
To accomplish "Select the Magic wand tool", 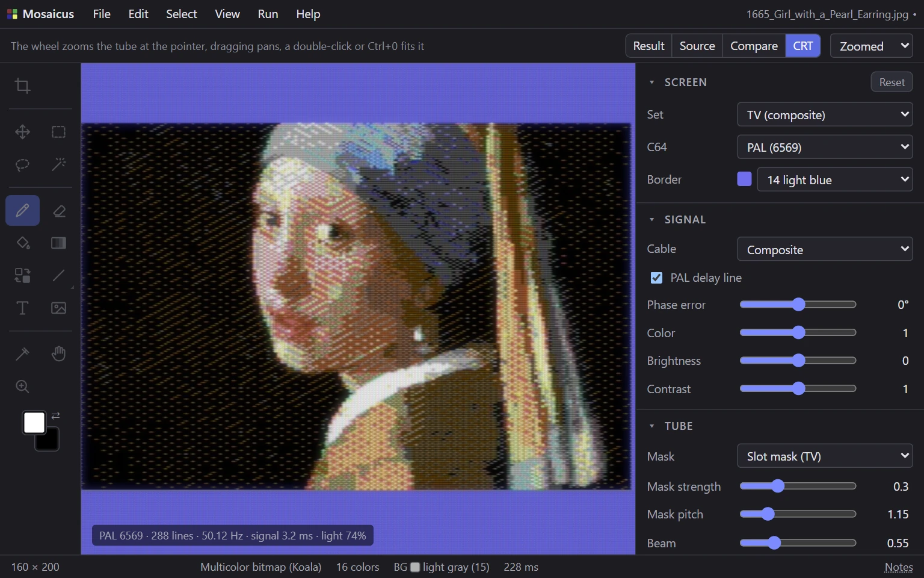I will click(x=58, y=164).
